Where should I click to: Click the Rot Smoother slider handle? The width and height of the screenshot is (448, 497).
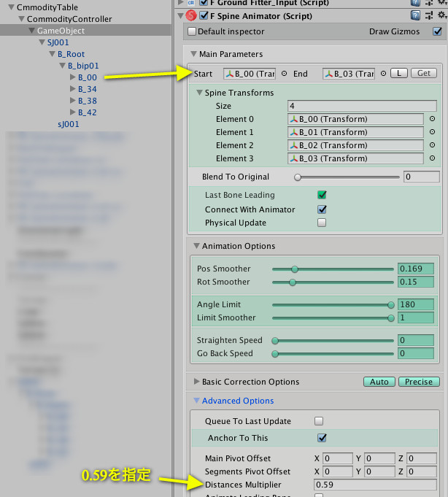pos(293,282)
